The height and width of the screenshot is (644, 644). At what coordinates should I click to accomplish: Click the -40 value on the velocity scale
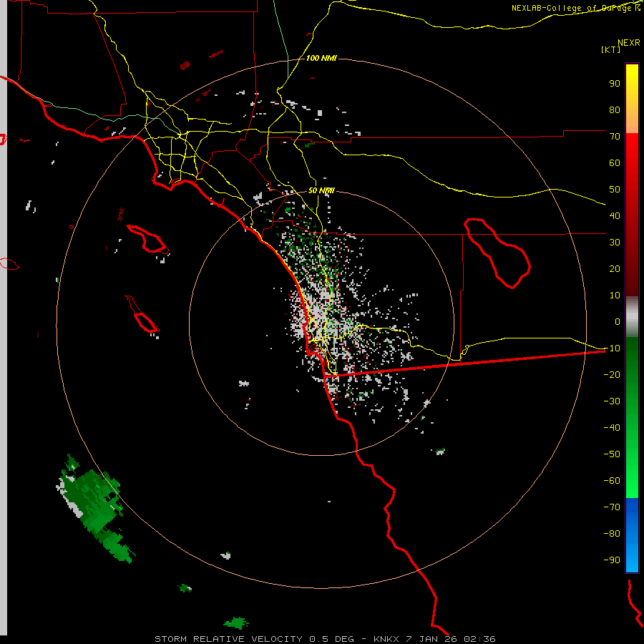click(x=612, y=428)
